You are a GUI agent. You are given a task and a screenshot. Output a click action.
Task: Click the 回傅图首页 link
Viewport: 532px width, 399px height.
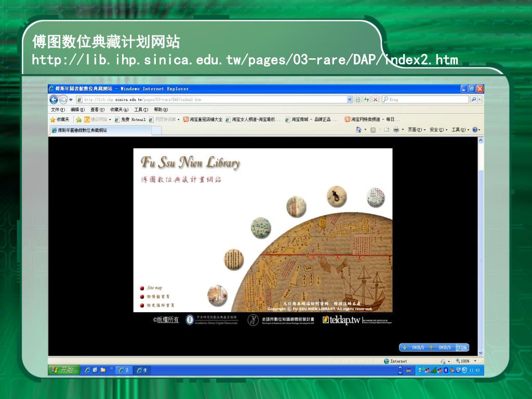pos(158,297)
